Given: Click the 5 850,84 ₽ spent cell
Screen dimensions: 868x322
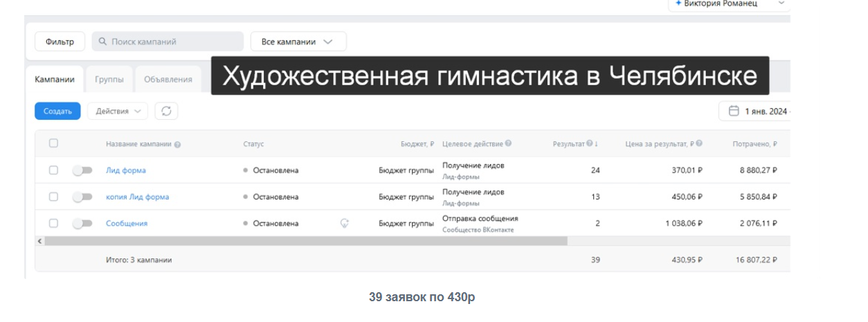Looking at the screenshot, I should [758, 197].
